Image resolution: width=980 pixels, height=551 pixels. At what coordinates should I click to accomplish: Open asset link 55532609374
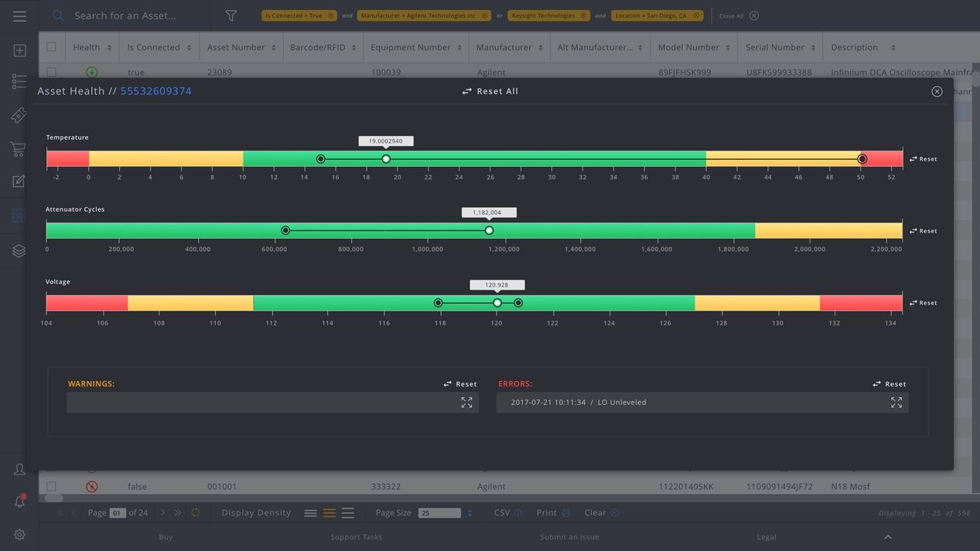click(x=155, y=91)
